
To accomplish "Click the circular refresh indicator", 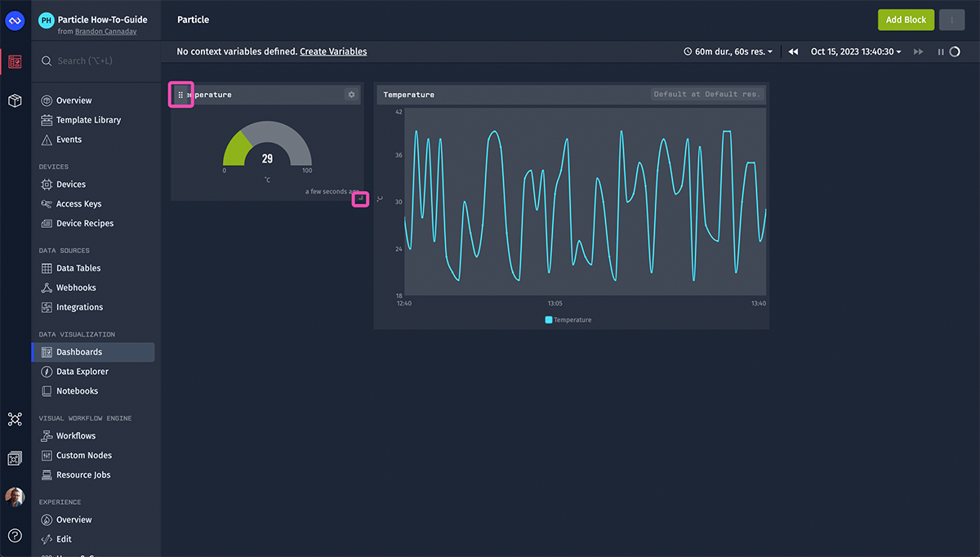I will click(955, 51).
